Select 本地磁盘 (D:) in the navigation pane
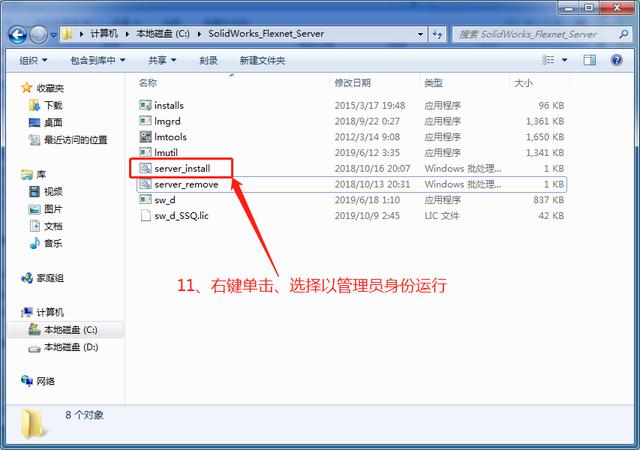The height and width of the screenshot is (450, 640). coord(71,347)
